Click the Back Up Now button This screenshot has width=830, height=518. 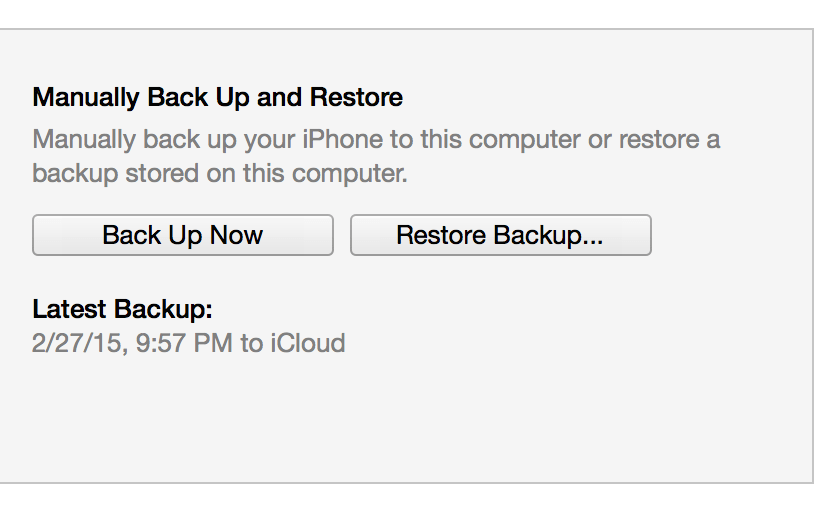[182, 235]
